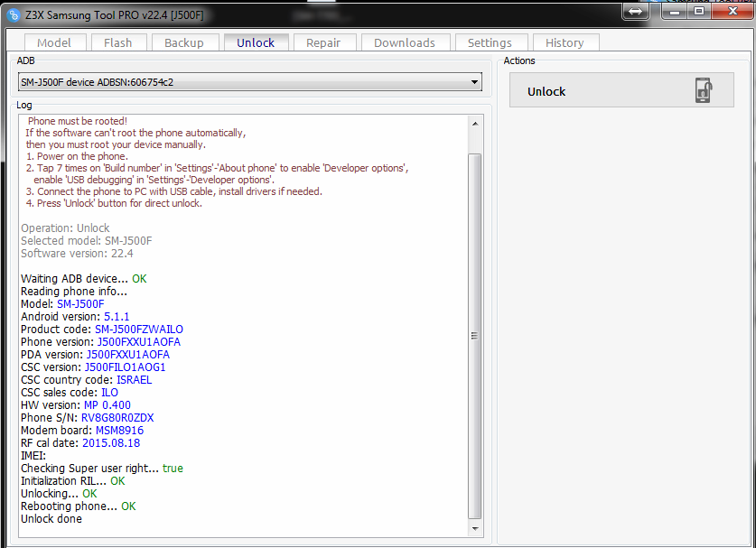This screenshot has width=756, height=548.
Task: Click the CSC country code ISRAEL
Action: point(134,380)
